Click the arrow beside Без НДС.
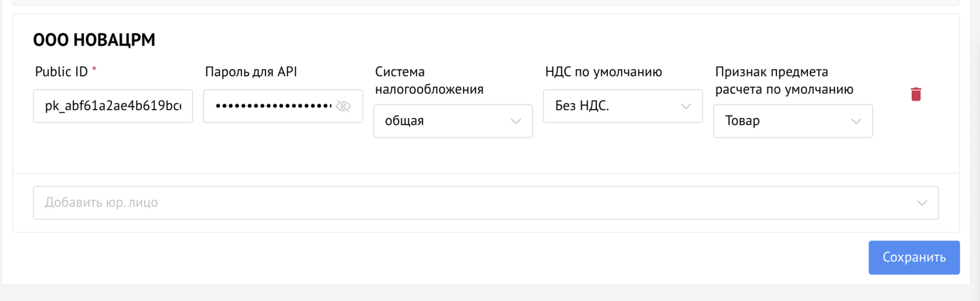Viewport: 980px width, 301px height. (686, 106)
